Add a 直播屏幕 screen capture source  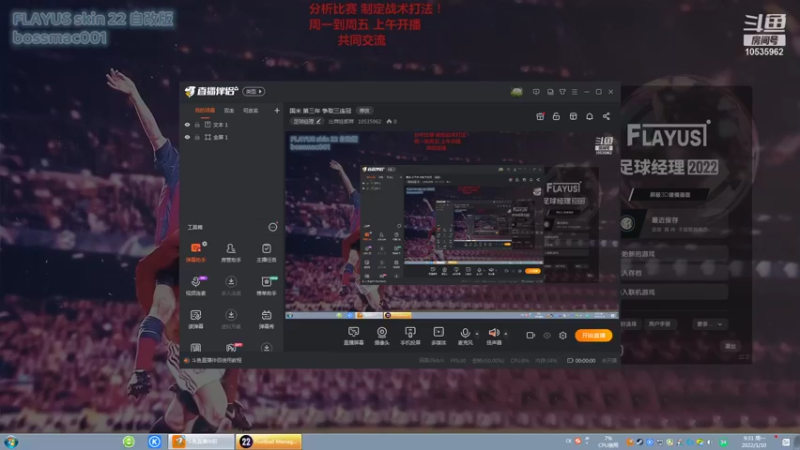pos(354,336)
